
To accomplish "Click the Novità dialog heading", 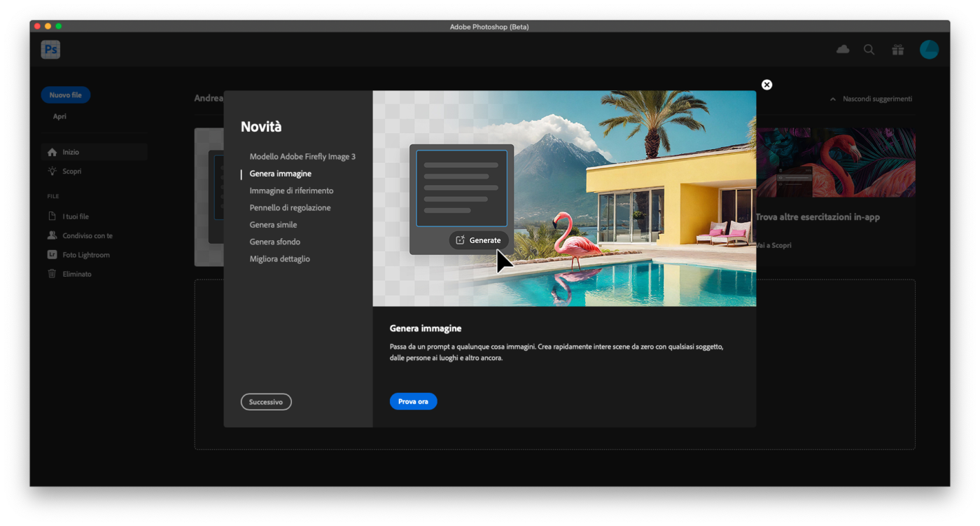I will click(261, 127).
